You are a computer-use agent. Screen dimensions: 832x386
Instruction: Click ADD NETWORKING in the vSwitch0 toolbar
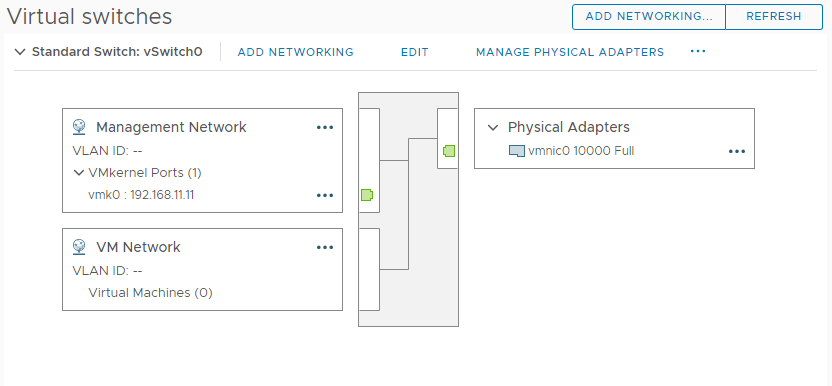296,52
